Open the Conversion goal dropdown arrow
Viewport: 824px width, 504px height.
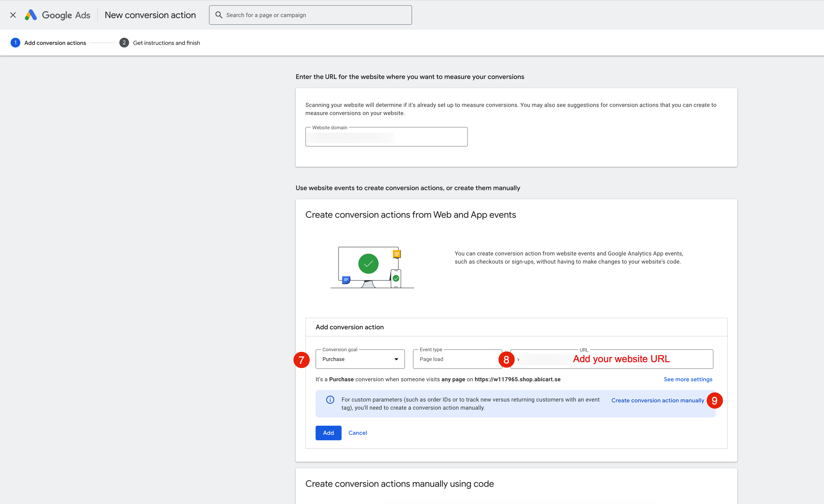point(396,359)
